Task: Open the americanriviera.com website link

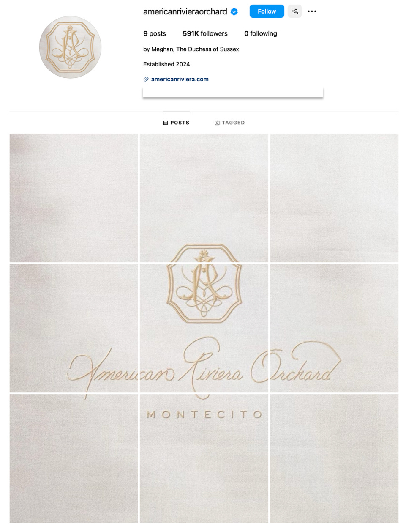Action: click(180, 79)
